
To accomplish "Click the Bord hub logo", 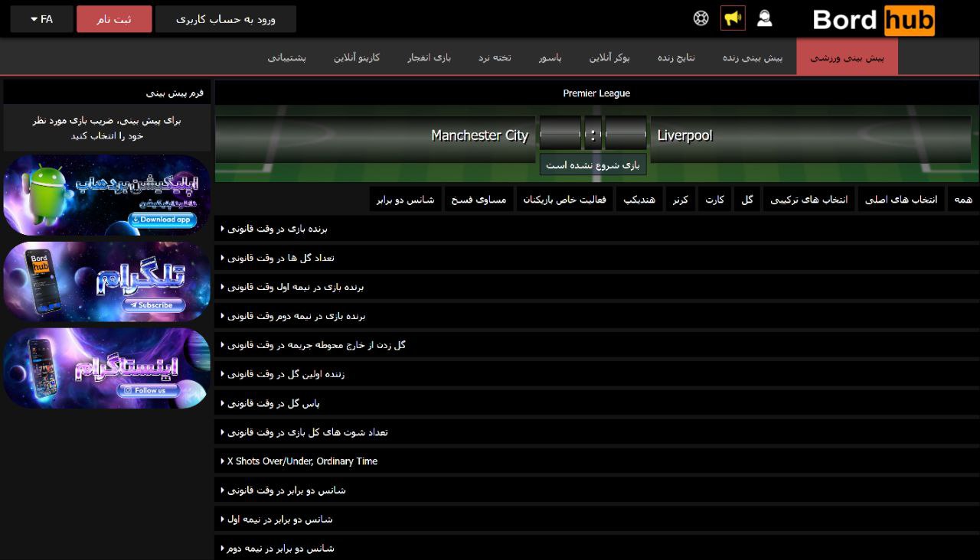I will 874,20.
